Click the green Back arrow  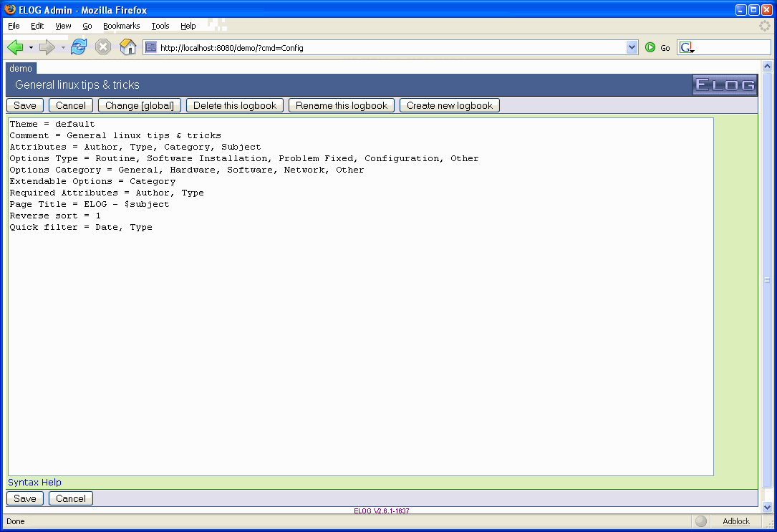click(x=15, y=47)
